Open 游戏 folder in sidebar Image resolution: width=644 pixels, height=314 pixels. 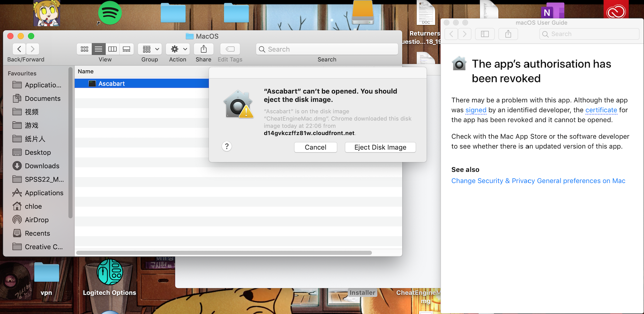(26, 126)
